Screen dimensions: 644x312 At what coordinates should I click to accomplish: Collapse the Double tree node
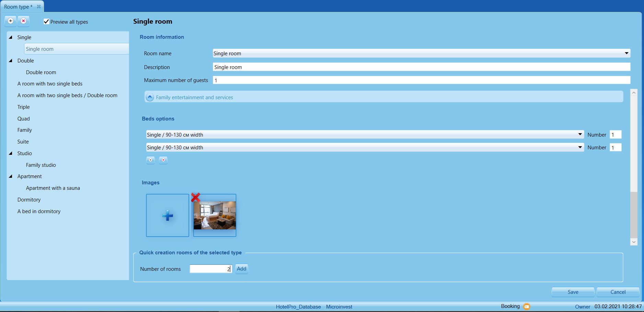pos(11,60)
